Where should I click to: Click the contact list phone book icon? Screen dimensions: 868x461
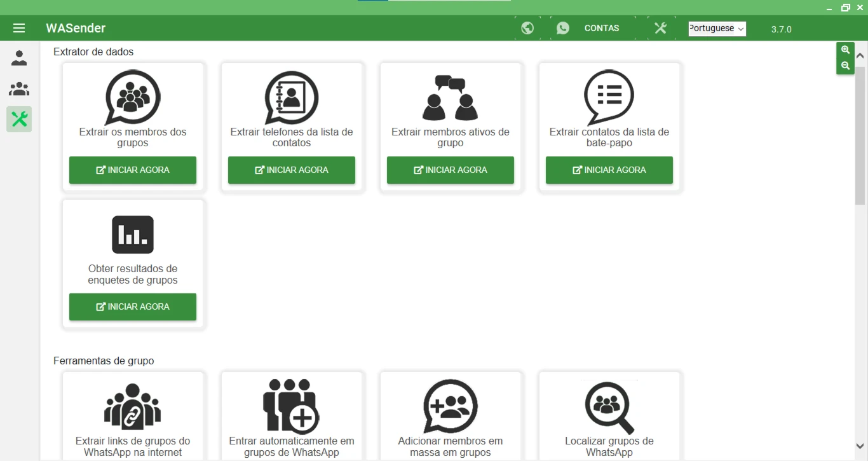click(292, 97)
